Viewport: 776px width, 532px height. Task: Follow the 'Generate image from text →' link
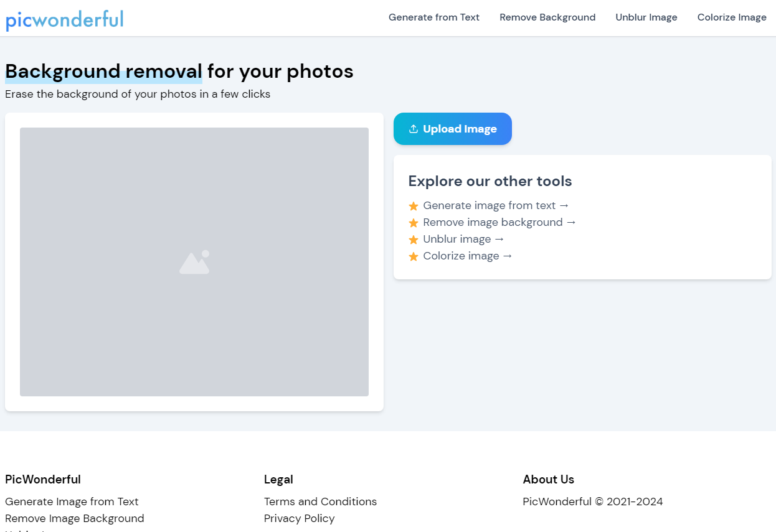click(496, 205)
